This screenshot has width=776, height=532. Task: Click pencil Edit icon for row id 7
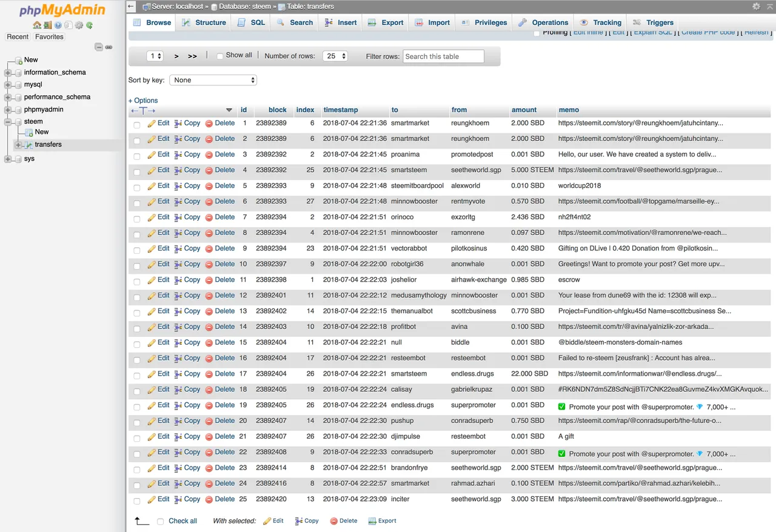[x=152, y=218]
